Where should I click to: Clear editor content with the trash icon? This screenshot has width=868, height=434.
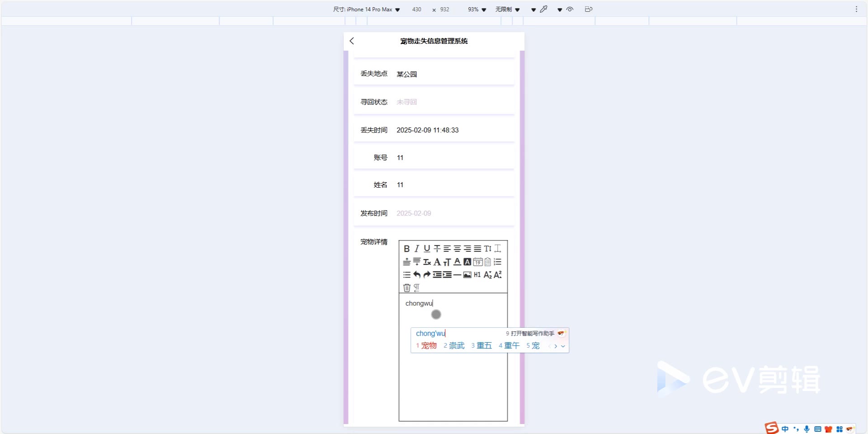pos(406,288)
